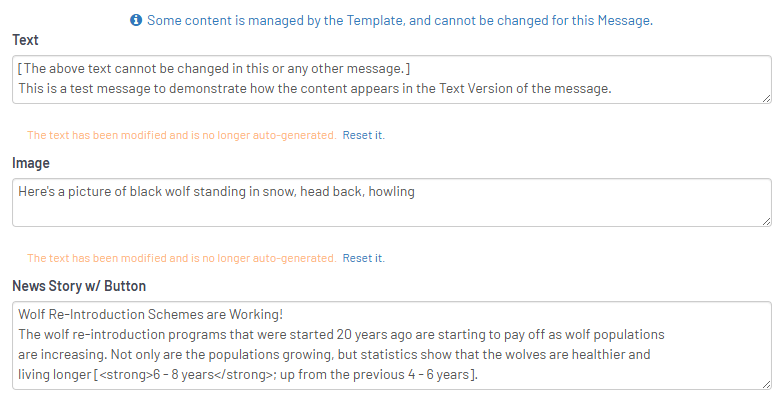
Task: Click the blue info icon at top
Action: click(x=136, y=20)
